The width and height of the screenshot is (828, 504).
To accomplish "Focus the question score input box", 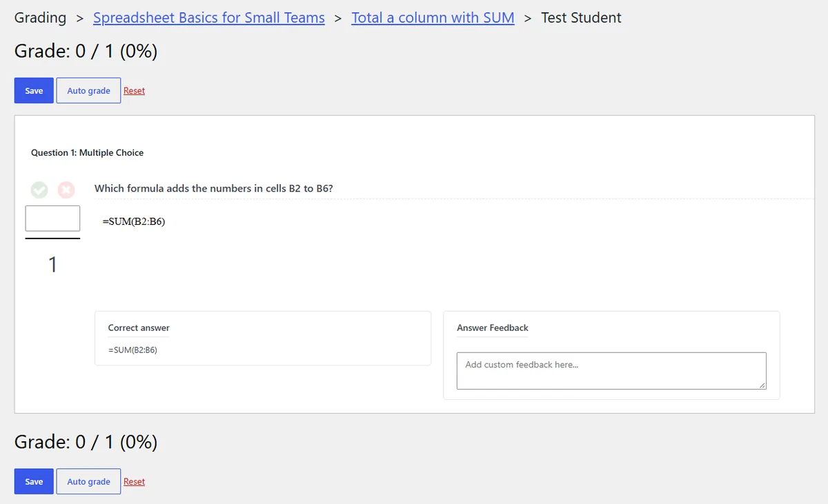I will [52, 218].
